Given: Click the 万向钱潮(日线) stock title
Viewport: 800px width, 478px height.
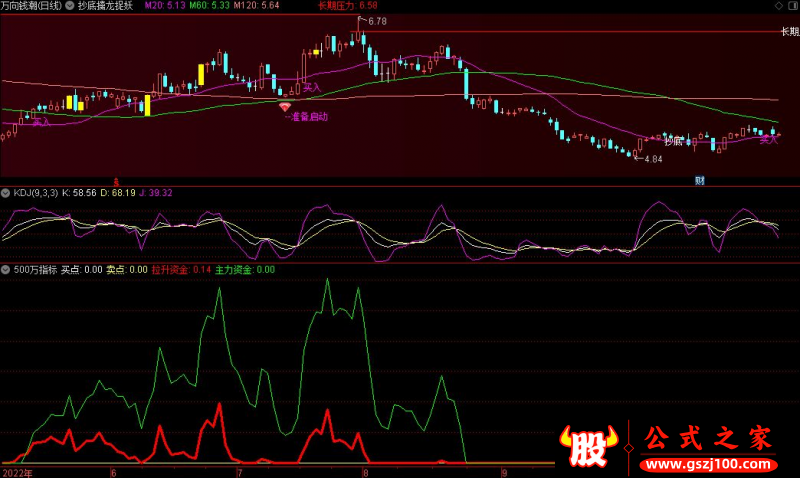Looking at the screenshot, I should [x=31, y=5].
